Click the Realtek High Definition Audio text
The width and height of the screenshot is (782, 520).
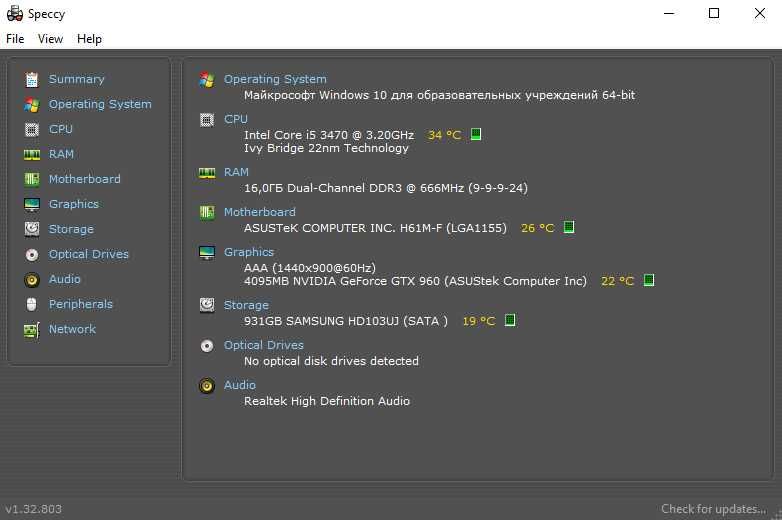[x=327, y=401]
